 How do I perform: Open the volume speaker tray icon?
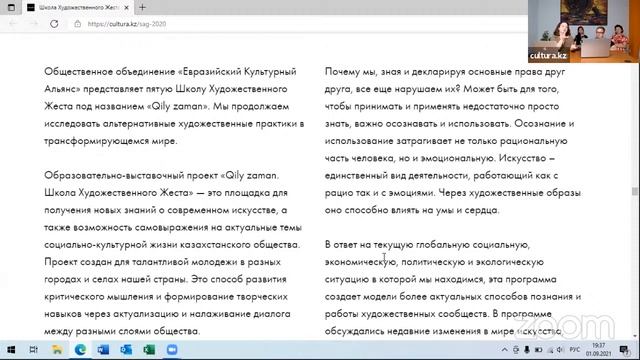coord(560,350)
